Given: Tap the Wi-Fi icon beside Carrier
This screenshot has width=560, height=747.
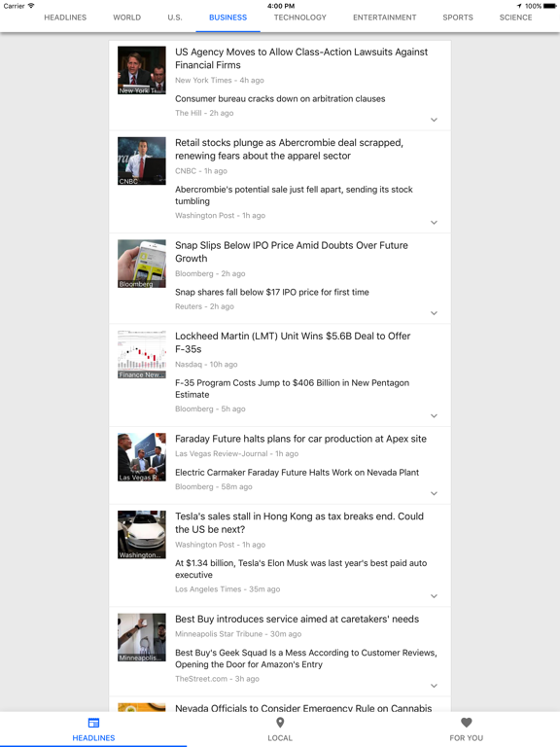Looking at the screenshot, I should 31,6.
